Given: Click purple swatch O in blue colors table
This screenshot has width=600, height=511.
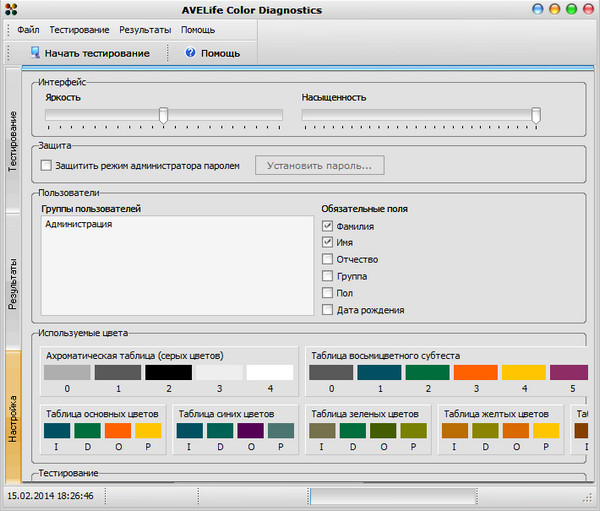Looking at the screenshot, I should (250, 430).
